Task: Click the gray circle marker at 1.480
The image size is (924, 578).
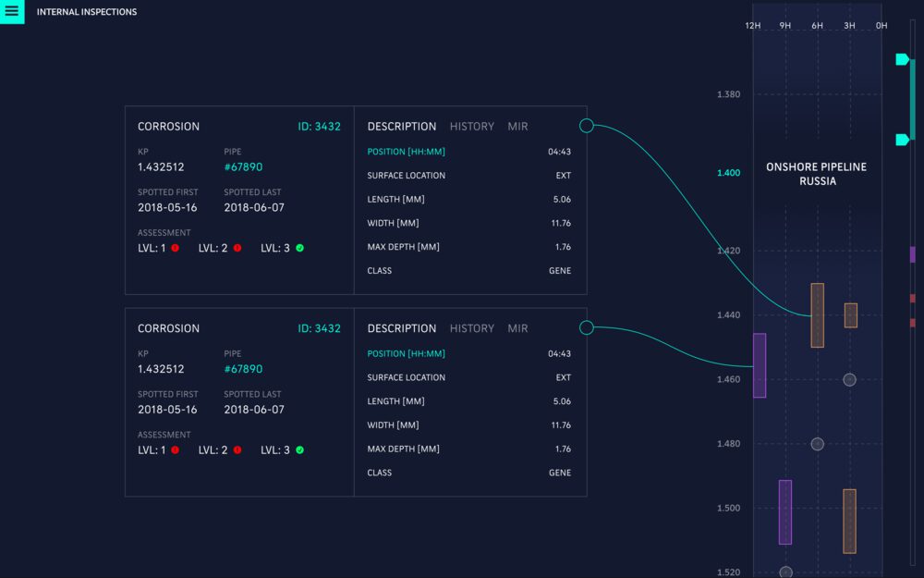Action: tap(817, 444)
